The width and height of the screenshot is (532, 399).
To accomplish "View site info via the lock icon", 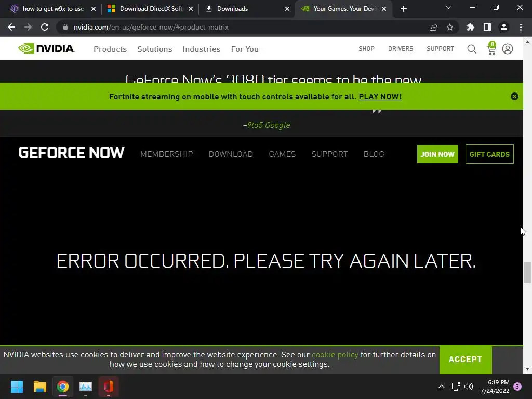I will tap(65, 27).
